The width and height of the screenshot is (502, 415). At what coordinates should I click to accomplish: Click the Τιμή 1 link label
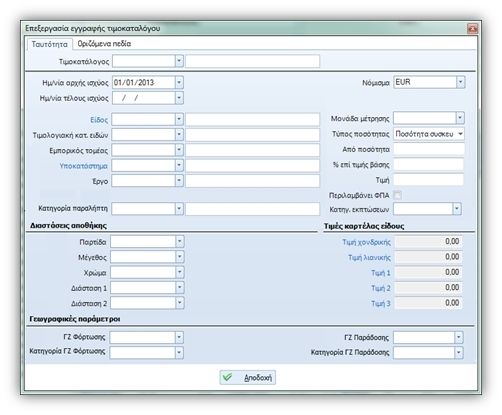point(381,273)
